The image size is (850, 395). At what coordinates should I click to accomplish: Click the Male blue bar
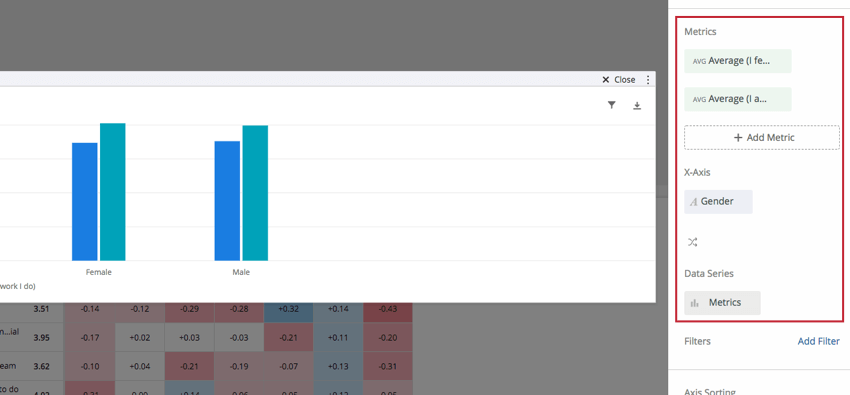click(x=227, y=201)
